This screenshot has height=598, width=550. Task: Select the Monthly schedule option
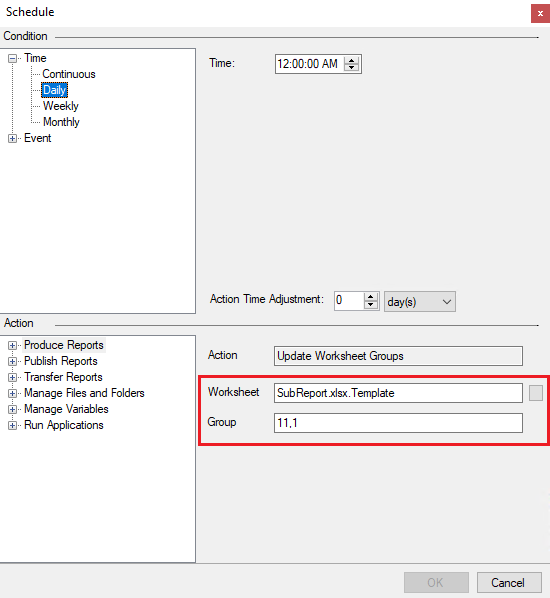pyautogui.click(x=61, y=122)
